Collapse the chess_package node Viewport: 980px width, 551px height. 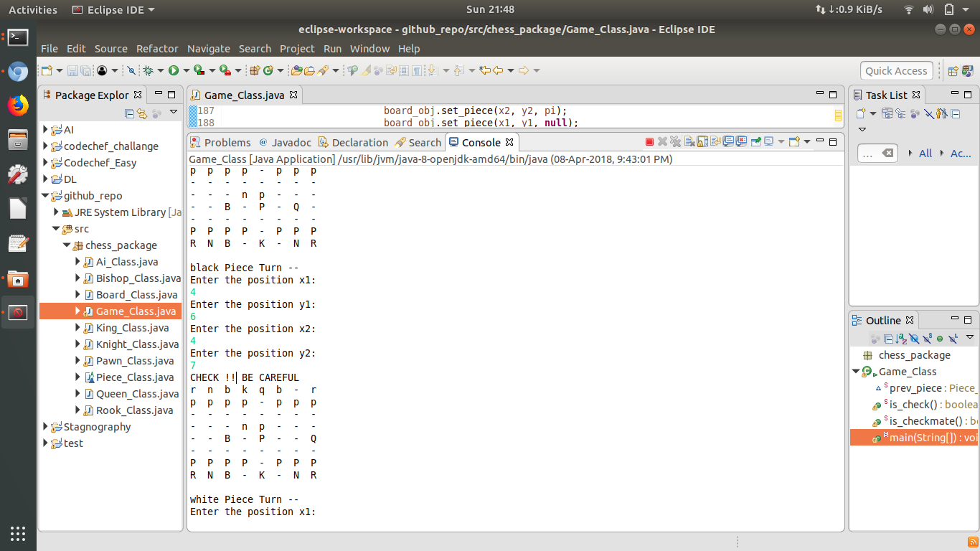67,245
